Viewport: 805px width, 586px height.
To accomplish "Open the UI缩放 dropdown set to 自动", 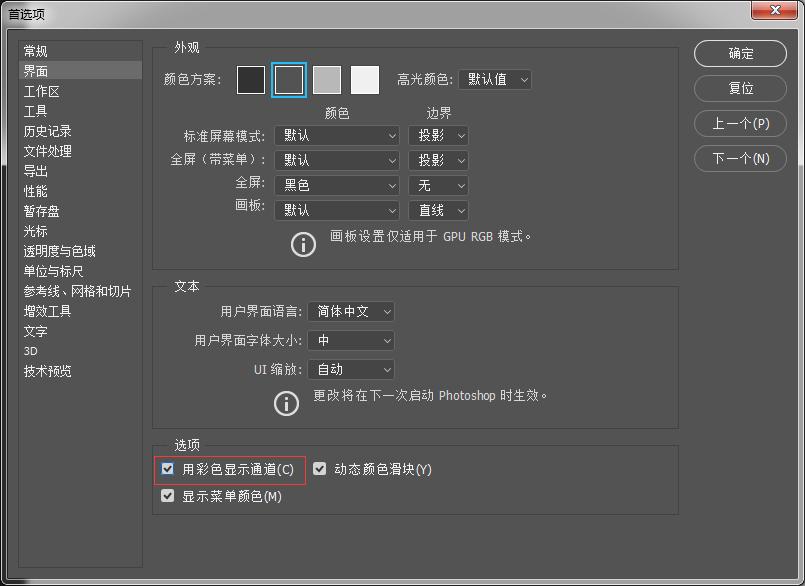I will [351, 369].
